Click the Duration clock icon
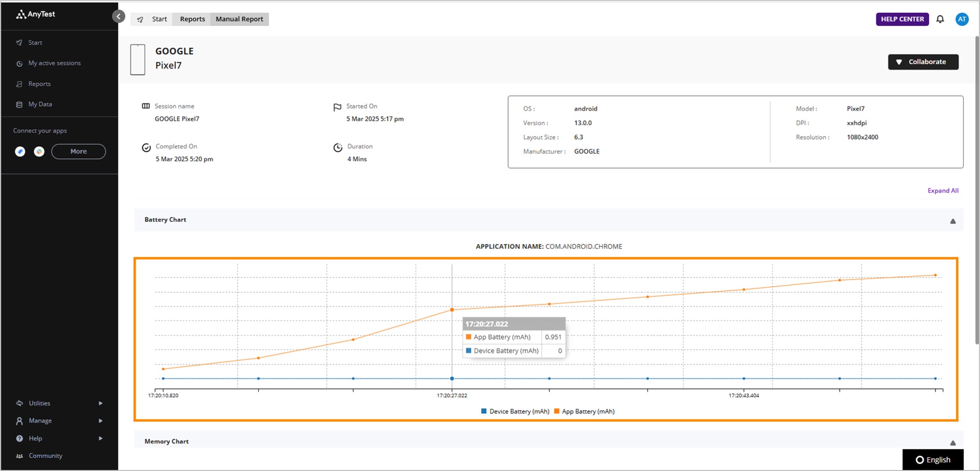Image resolution: width=980 pixels, height=471 pixels. point(338,147)
